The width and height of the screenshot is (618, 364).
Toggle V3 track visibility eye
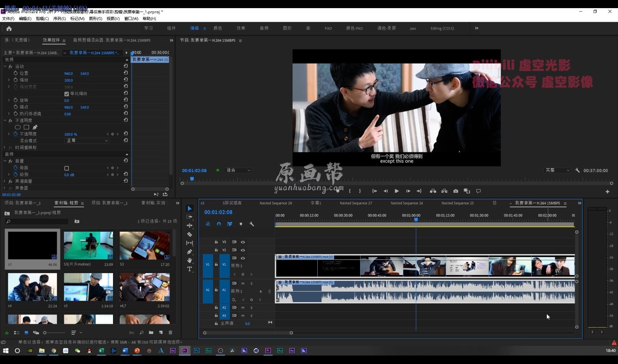tap(243, 242)
